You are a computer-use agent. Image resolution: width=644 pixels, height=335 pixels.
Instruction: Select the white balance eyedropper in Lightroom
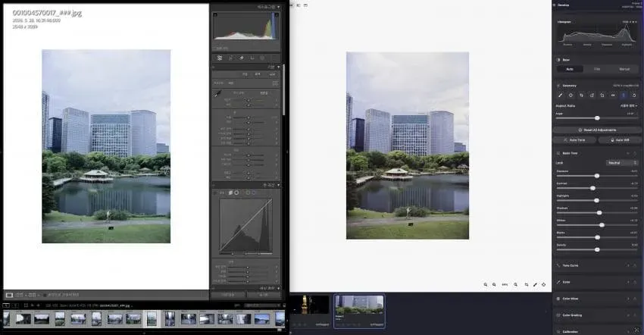pyautogui.click(x=217, y=94)
